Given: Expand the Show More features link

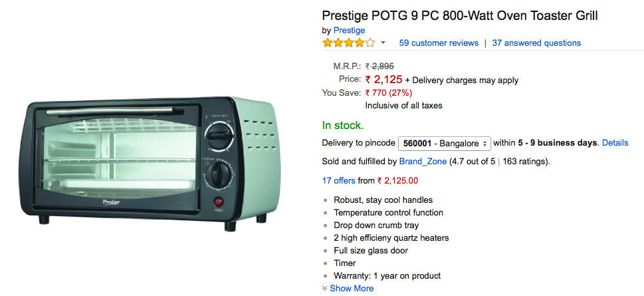Looking at the screenshot, I should pyautogui.click(x=352, y=288).
